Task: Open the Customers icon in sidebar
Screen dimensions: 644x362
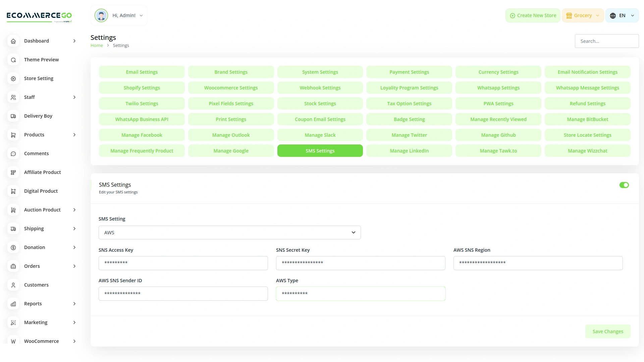Action: [13, 285]
